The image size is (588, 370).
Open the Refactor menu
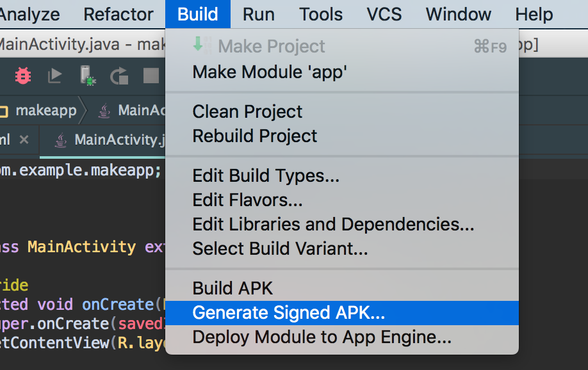(x=118, y=14)
